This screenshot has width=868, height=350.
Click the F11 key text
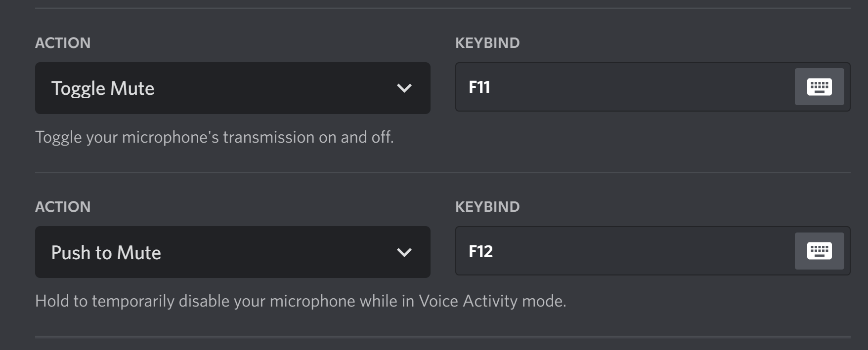pyautogui.click(x=479, y=87)
